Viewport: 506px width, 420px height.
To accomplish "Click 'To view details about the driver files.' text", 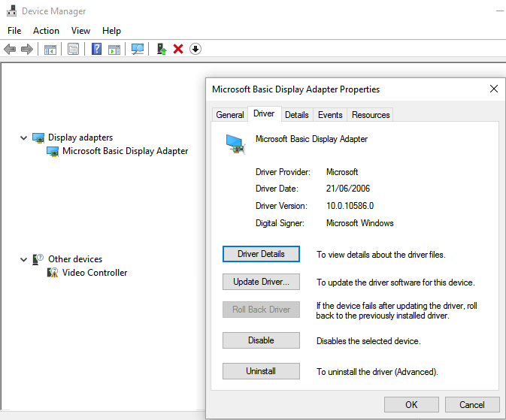I will point(380,255).
